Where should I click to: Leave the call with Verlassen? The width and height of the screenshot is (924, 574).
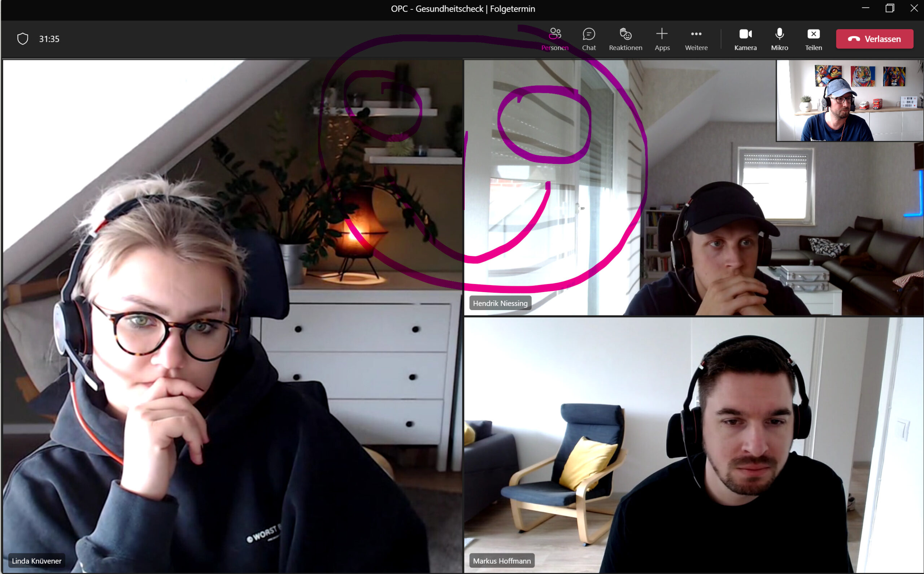(x=874, y=39)
